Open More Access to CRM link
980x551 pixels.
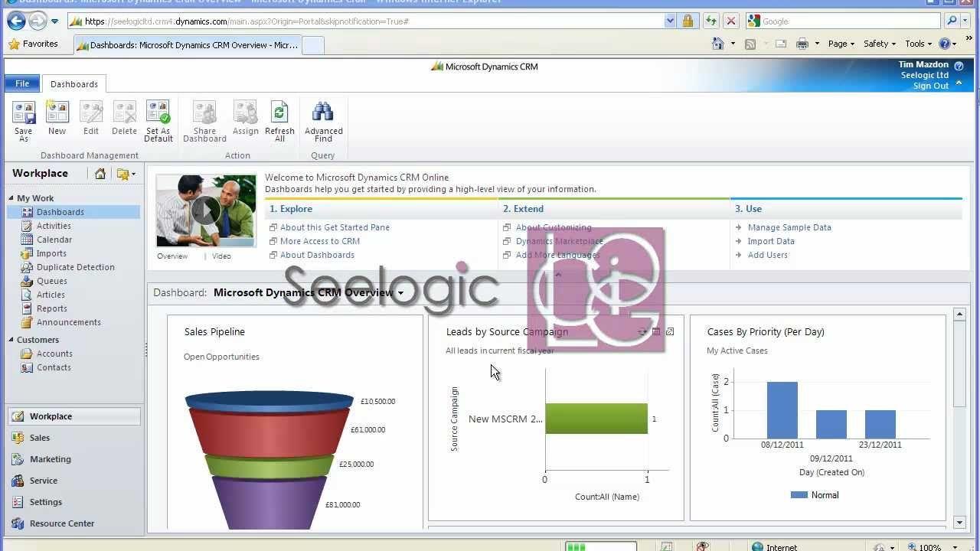tap(320, 241)
